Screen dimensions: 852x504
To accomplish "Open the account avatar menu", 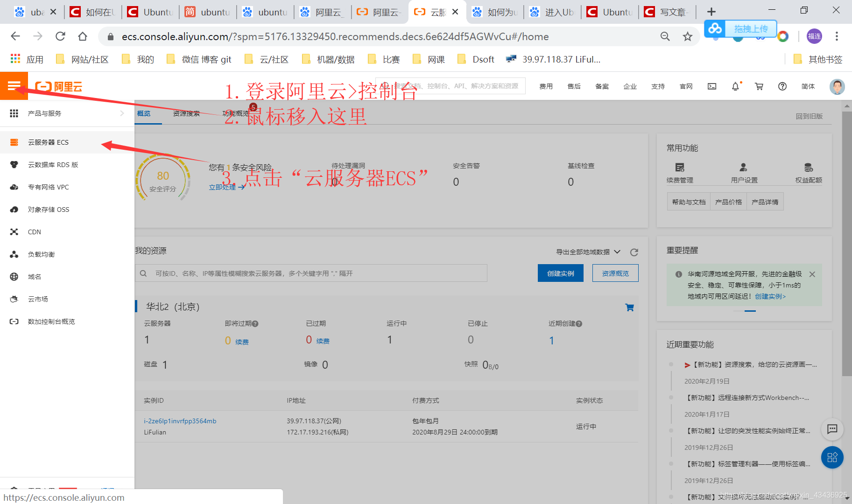I will pyautogui.click(x=837, y=87).
